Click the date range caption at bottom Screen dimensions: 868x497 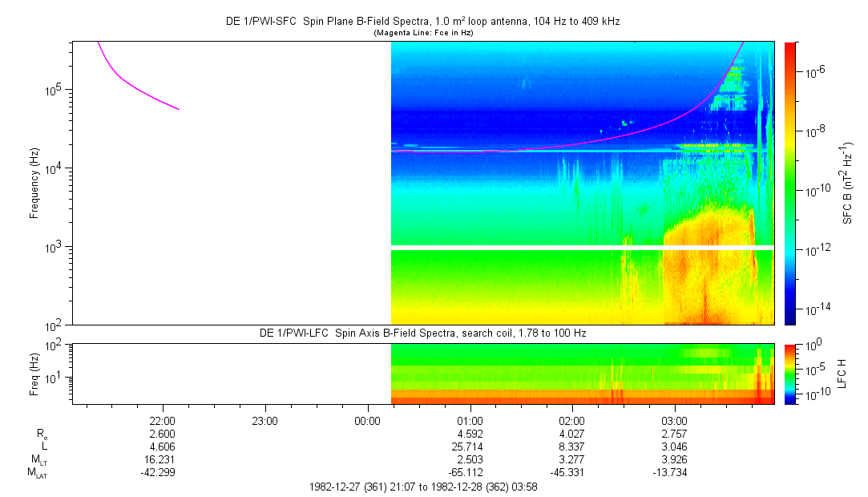423,487
